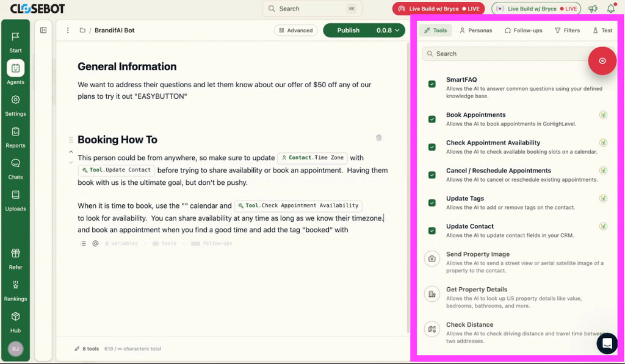This screenshot has height=364, width=625.
Task: Open the Reports section
Action: [x=15, y=137]
